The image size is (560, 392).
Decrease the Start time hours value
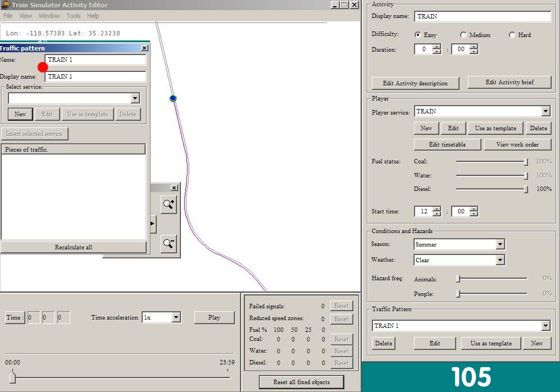tap(437, 213)
